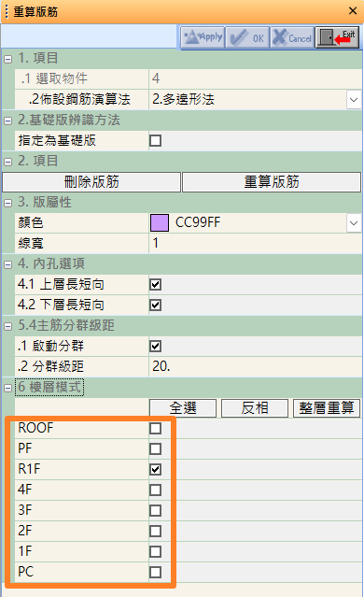Check the PF floor checkbox
Viewport: 364px width, 597px height.
pyautogui.click(x=155, y=448)
